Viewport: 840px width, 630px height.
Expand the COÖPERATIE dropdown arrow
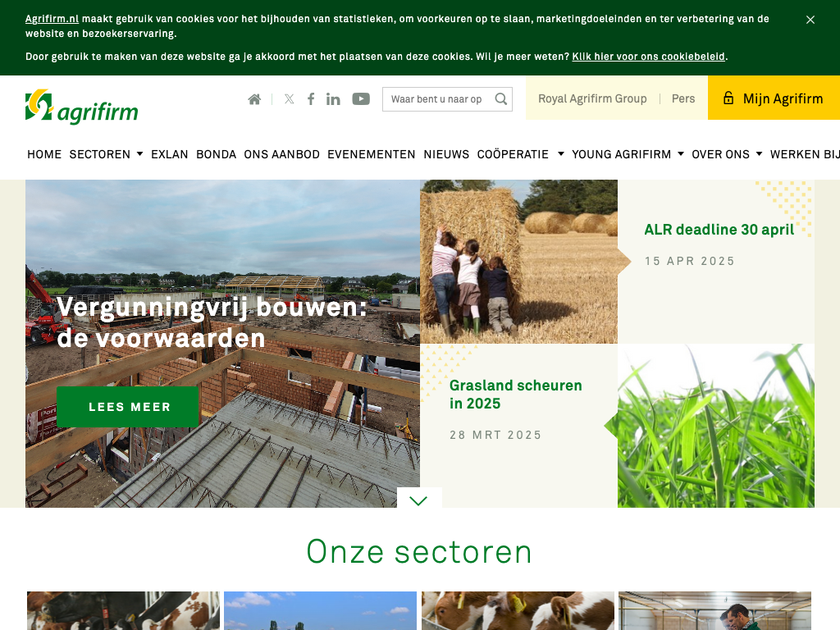(561, 153)
